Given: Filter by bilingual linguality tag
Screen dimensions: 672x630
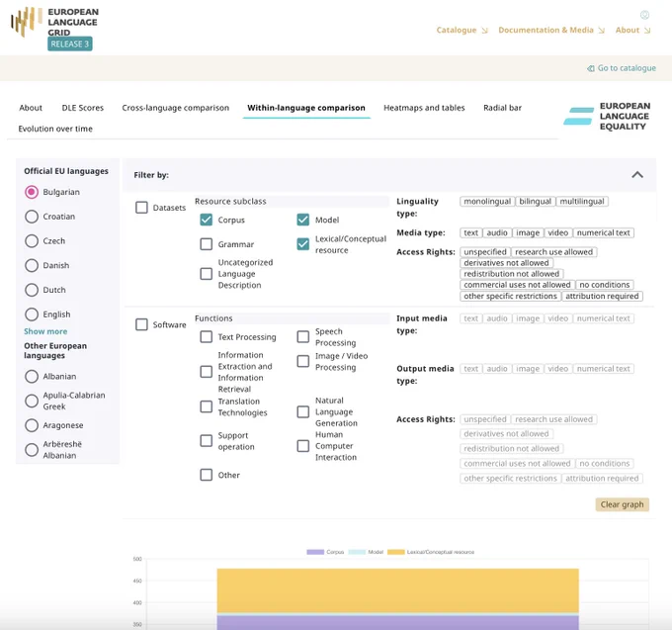Looking at the screenshot, I should (x=535, y=201).
